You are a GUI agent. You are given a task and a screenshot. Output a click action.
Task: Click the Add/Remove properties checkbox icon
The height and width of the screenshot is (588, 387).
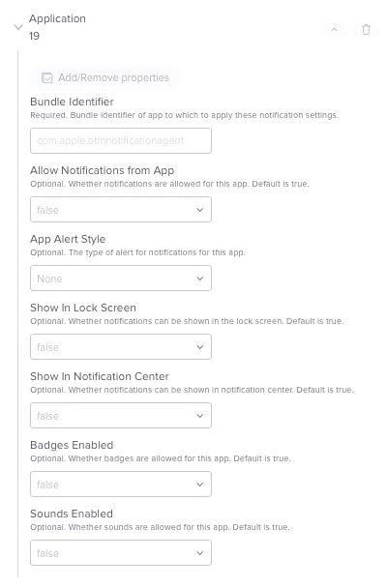tap(46, 78)
